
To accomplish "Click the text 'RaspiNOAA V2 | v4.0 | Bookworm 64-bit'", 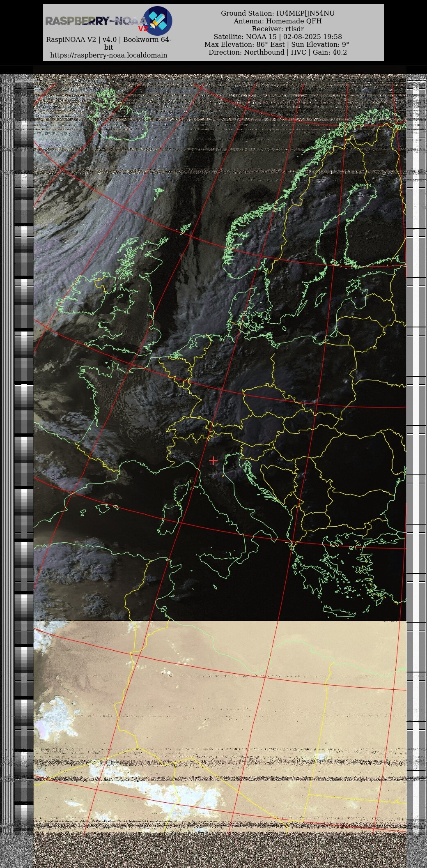I will click(x=109, y=44).
